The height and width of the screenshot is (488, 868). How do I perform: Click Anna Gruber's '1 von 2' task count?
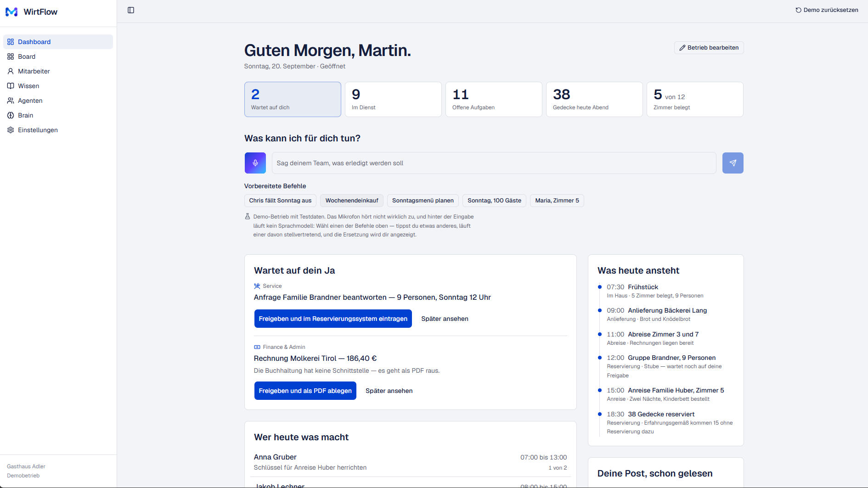coord(558,468)
